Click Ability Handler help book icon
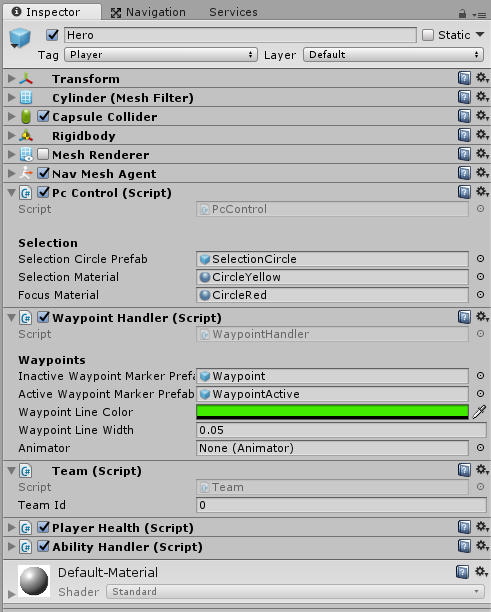Viewport: 491px width, 612px height. coord(464,546)
